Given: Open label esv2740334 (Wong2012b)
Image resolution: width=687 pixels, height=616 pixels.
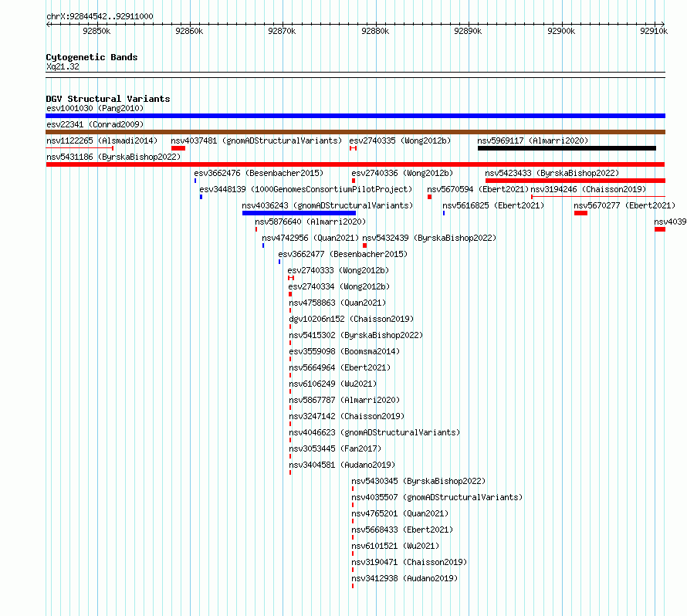Looking at the screenshot, I should click(x=339, y=286).
